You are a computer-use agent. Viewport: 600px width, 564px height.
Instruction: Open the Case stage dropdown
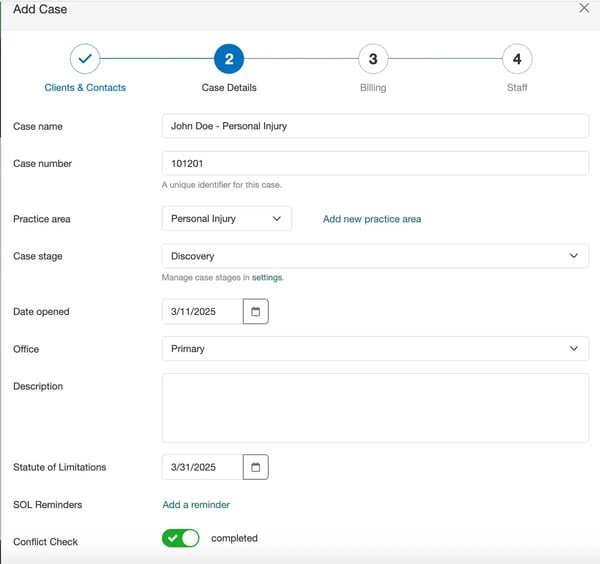point(374,256)
